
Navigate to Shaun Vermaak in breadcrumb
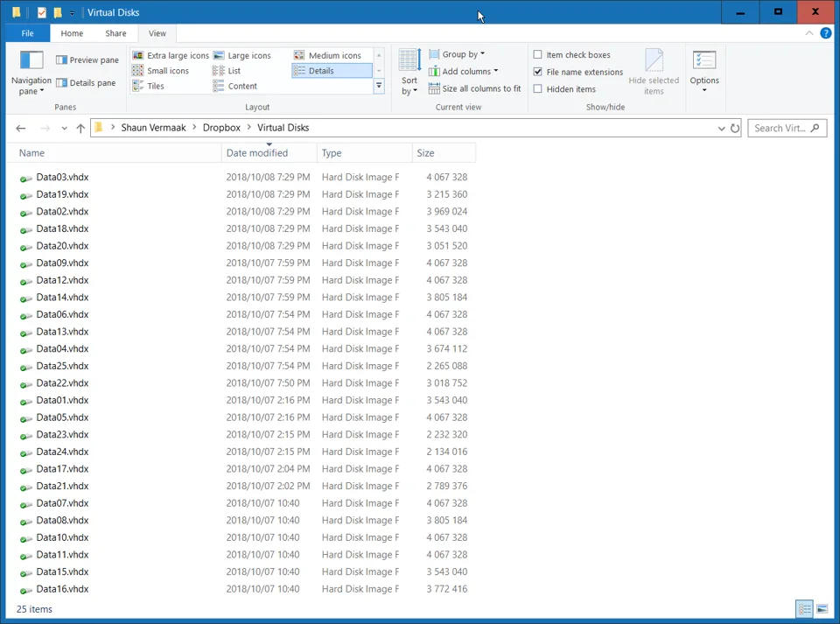[153, 128]
